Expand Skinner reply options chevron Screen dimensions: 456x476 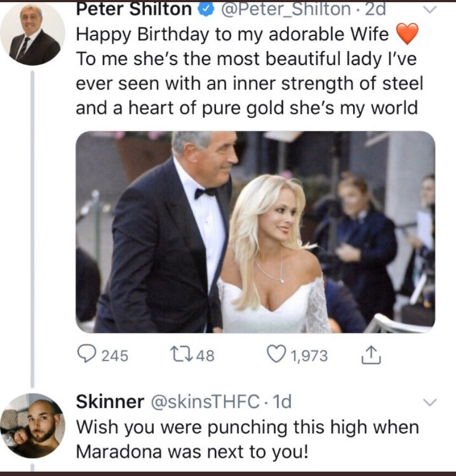[430, 402]
